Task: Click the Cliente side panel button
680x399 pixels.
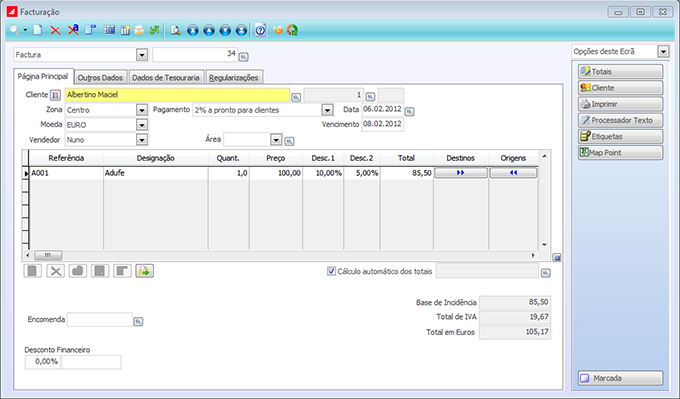Action: pyautogui.click(x=620, y=88)
